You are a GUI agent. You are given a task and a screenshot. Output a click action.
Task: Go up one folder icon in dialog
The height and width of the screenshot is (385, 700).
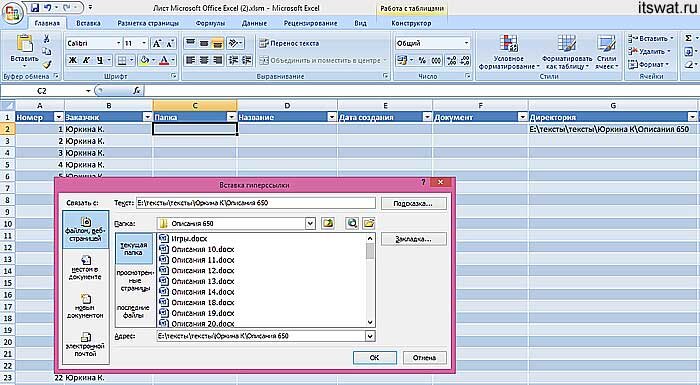[x=328, y=223]
